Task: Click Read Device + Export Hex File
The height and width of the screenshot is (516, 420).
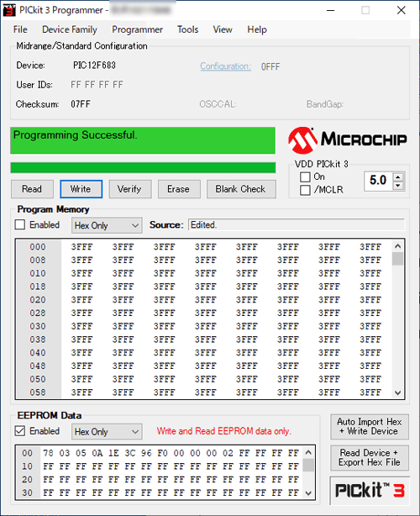Action: [370, 458]
